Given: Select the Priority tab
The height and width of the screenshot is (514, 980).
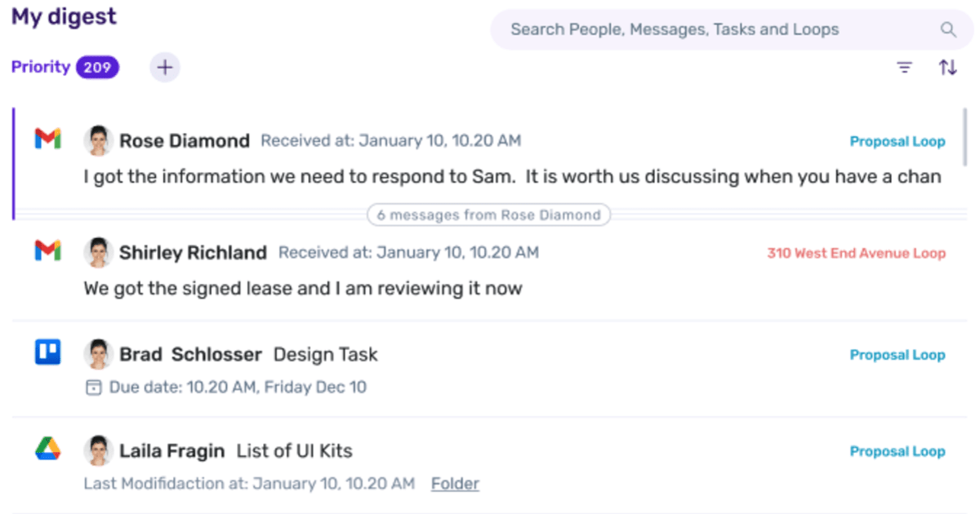Looking at the screenshot, I should click(x=41, y=67).
